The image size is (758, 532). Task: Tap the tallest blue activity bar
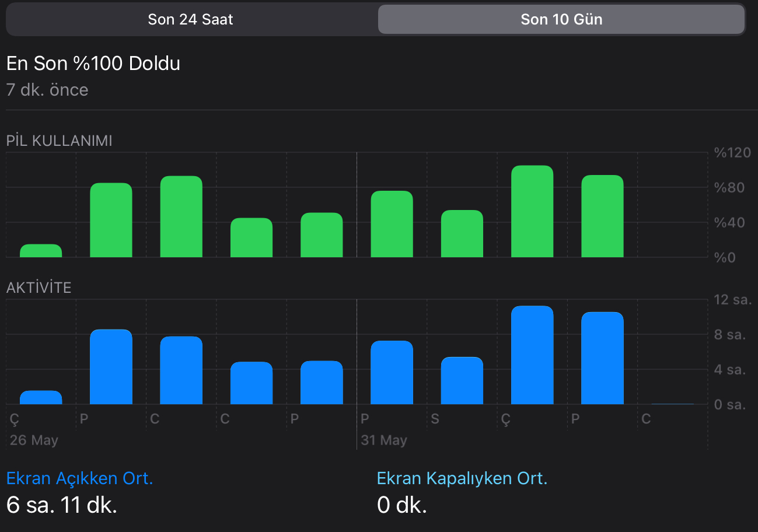pyautogui.click(x=532, y=355)
